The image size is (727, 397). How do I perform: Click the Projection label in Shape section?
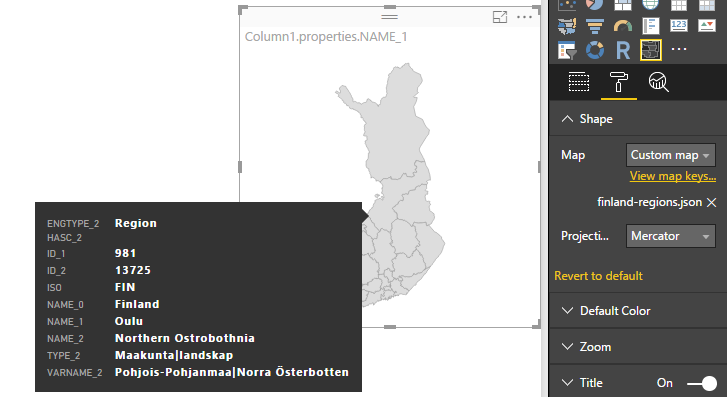[585, 236]
